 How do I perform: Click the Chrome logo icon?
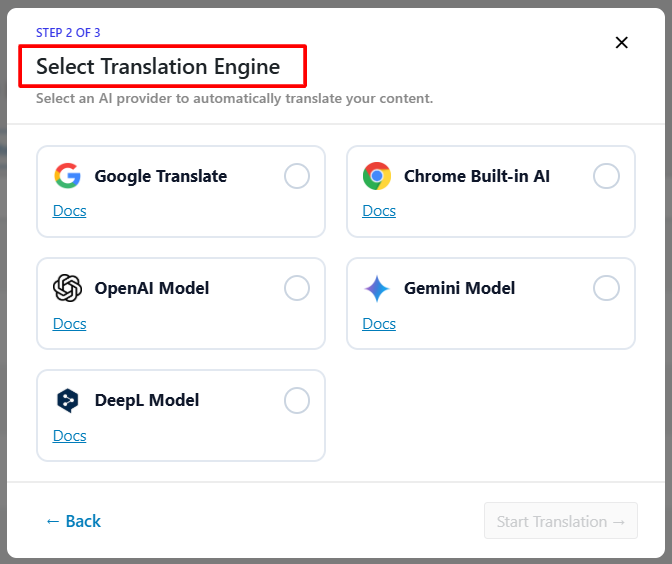[377, 176]
